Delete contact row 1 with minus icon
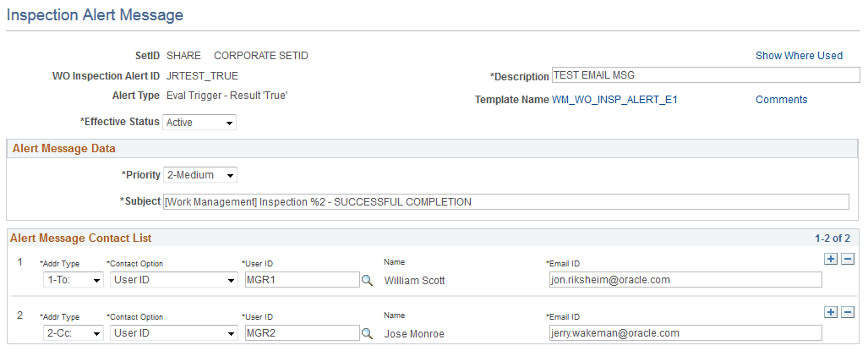 click(848, 259)
